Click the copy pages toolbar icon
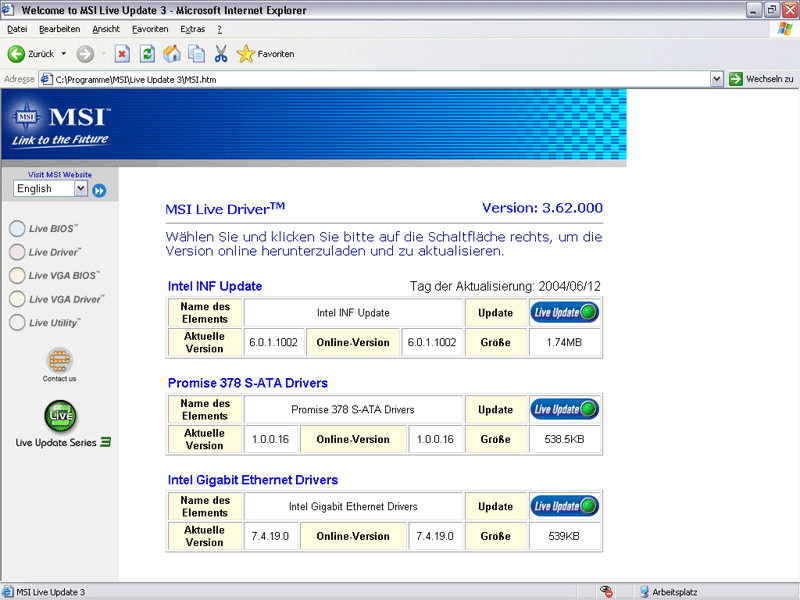 [196, 54]
